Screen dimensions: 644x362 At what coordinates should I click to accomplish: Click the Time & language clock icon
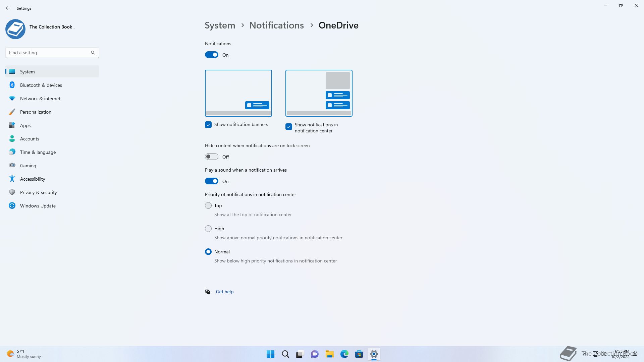pos(12,152)
